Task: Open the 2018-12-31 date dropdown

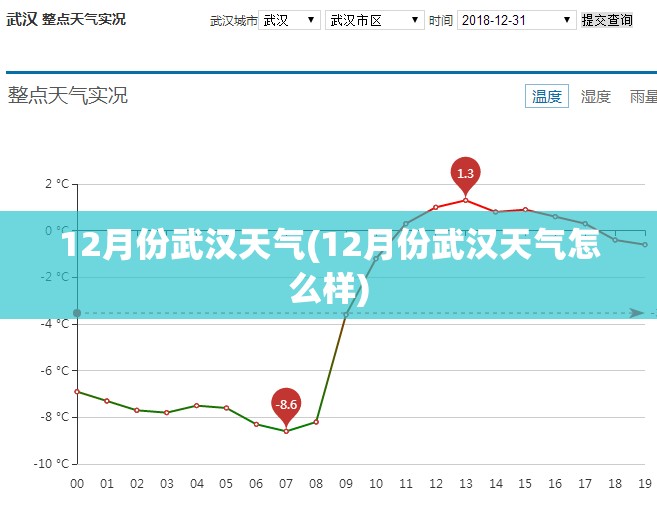Action: coord(516,20)
